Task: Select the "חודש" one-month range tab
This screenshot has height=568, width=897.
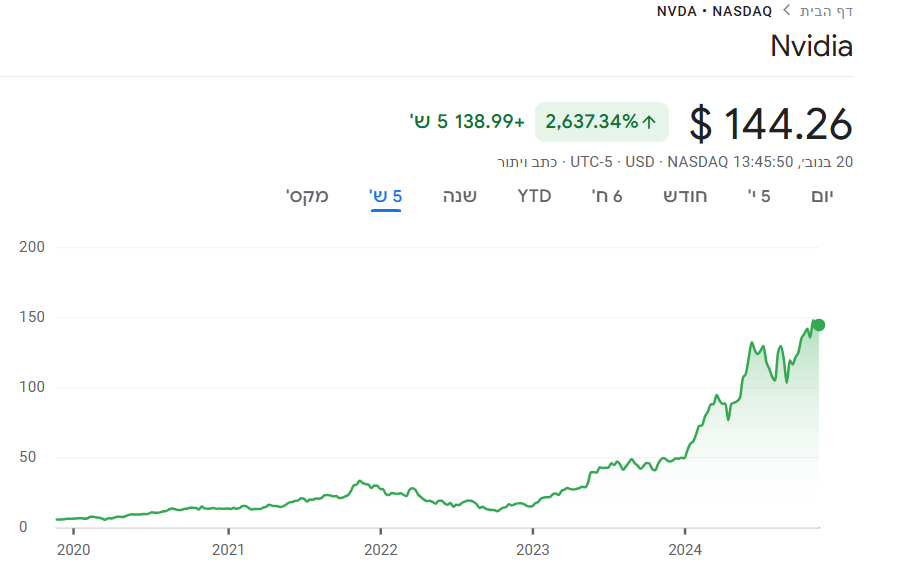Action: (x=685, y=196)
